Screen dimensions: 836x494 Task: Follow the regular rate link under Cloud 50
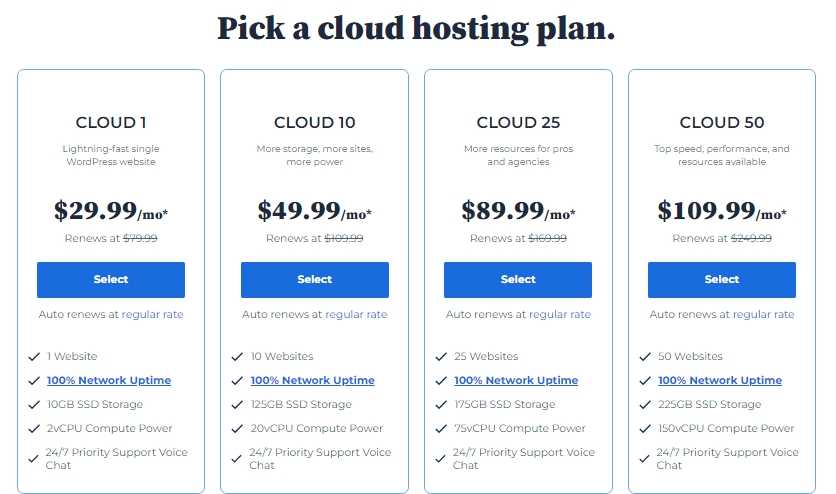point(763,314)
